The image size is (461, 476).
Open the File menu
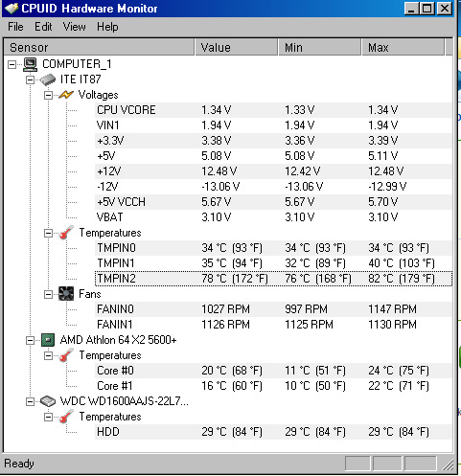(x=15, y=27)
